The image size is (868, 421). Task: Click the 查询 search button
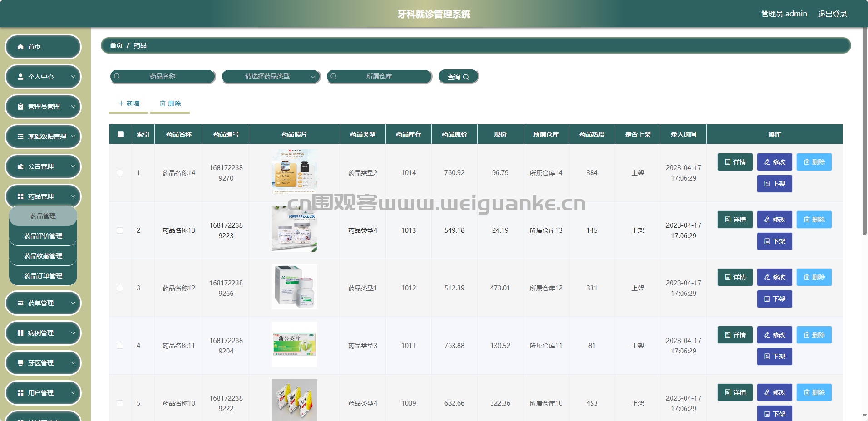click(459, 77)
